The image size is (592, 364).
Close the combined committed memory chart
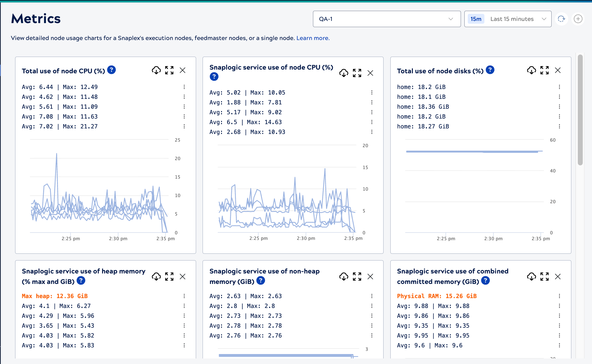(558, 277)
